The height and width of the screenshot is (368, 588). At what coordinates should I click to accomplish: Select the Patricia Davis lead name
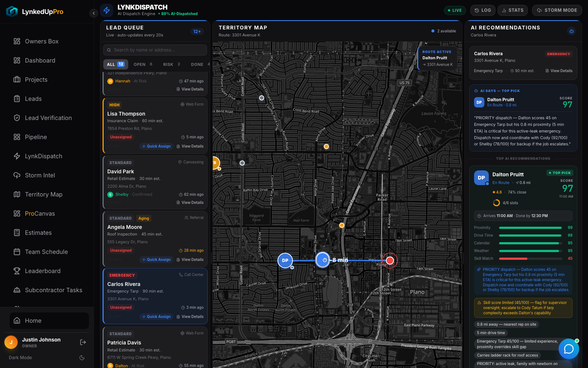click(x=124, y=343)
